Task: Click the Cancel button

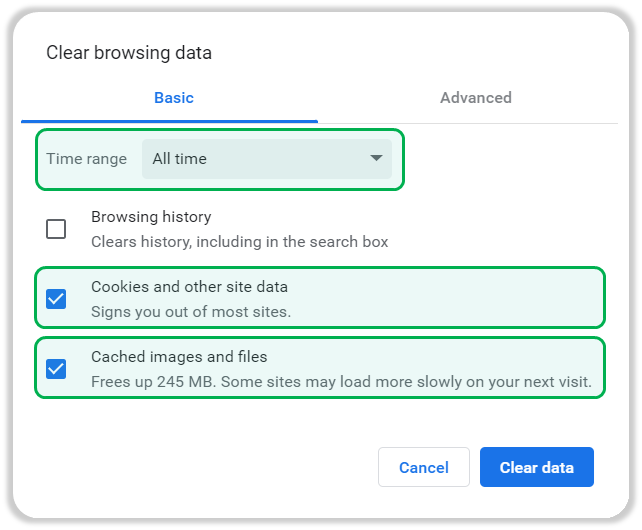Action: 424,467
